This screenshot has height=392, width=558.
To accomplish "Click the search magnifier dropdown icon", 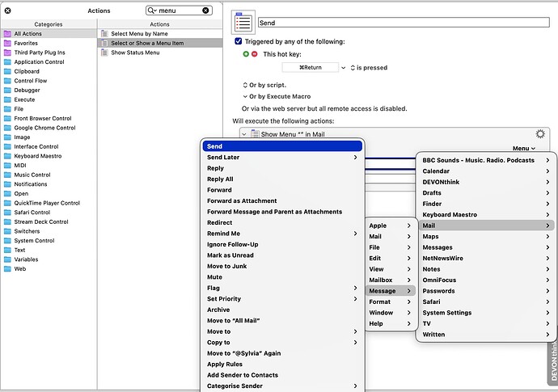I will [152, 11].
